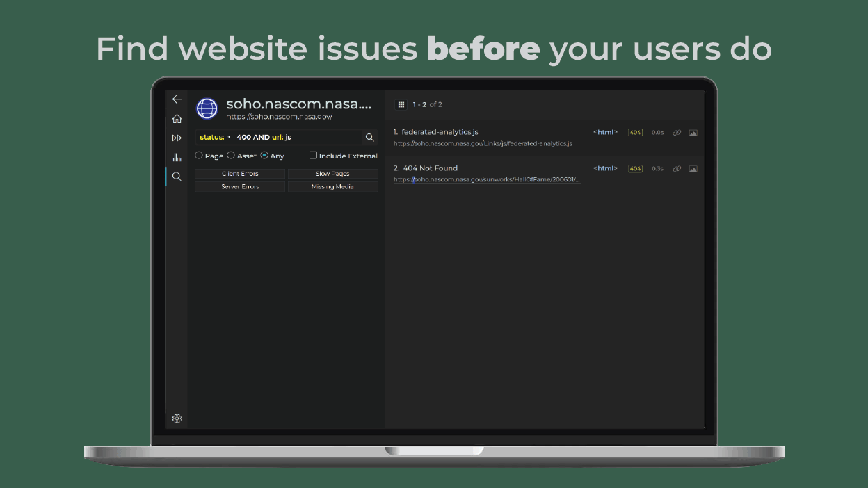Click the https://soho.nascom.nasa.gov/ site URL
The width and height of the screenshot is (868, 488).
click(280, 117)
